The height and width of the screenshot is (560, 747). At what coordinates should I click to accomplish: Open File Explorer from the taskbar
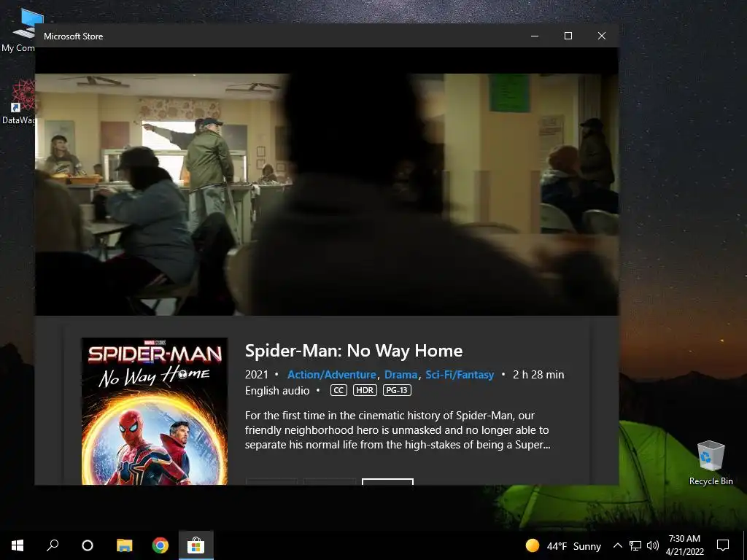tap(124, 545)
